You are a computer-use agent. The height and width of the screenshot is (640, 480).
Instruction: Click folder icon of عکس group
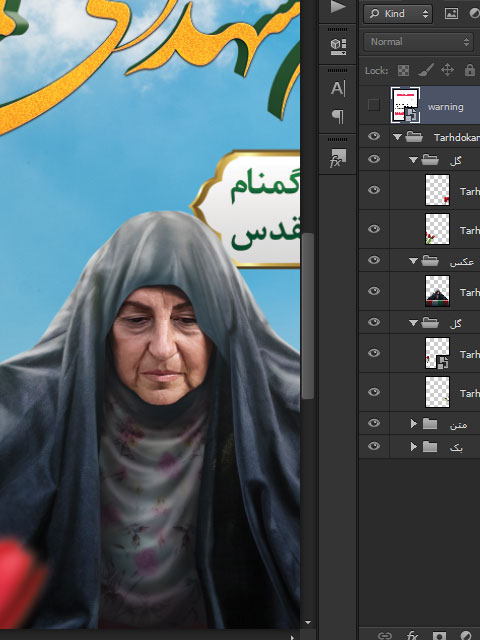coord(430,260)
